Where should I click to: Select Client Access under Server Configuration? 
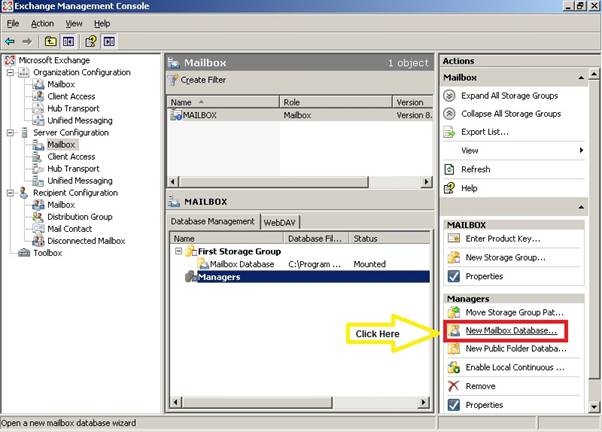[x=71, y=157]
